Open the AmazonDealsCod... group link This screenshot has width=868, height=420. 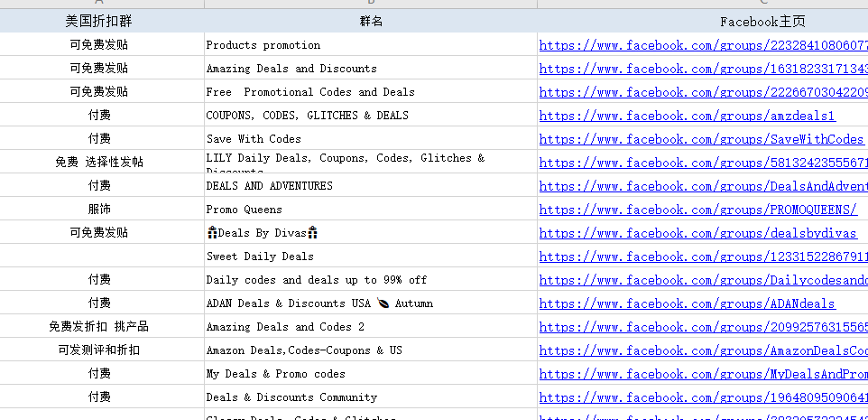pos(703,350)
